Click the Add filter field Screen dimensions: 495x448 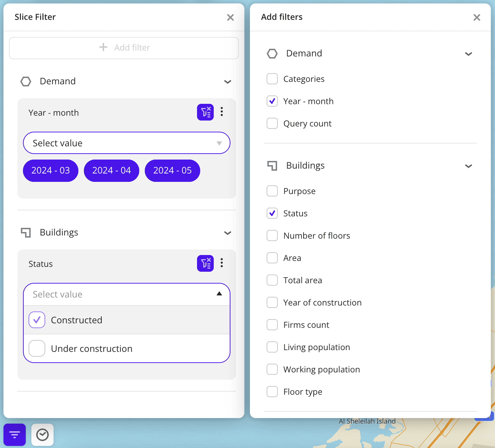pyautogui.click(x=124, y=48)
